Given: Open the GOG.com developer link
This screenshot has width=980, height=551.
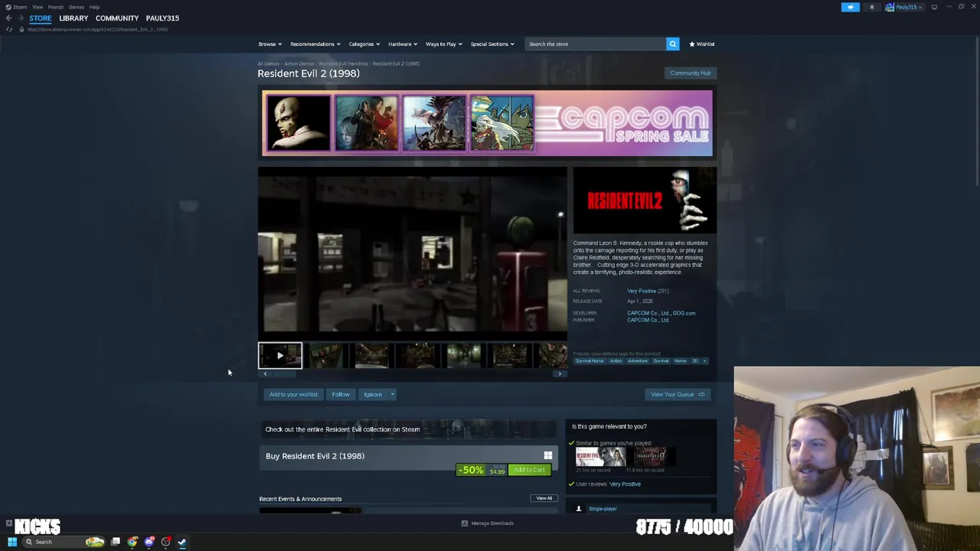Looking at the screenshot, I should (684, 313).
